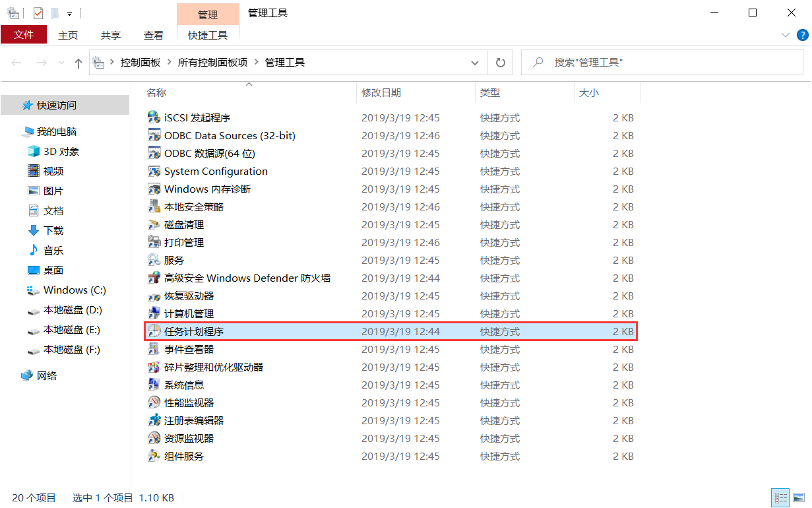Collapse the ribbon with the chevron

coord(785,35)
